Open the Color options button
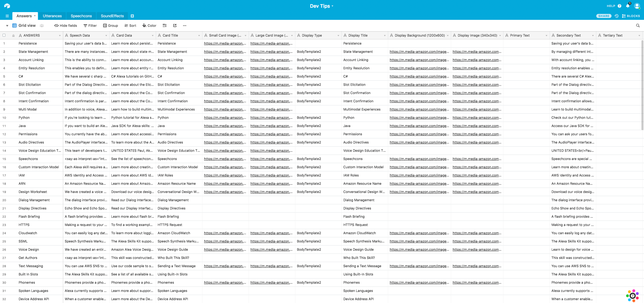Screen dimensions: 644x303 pyautogui.click(x=149, y=26)
